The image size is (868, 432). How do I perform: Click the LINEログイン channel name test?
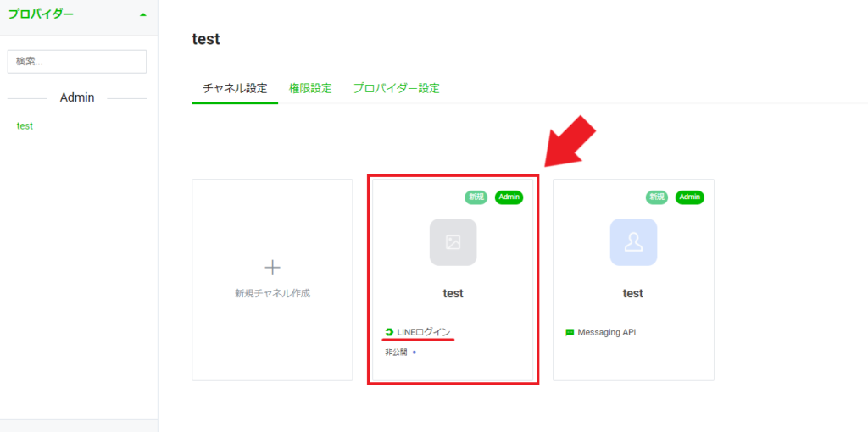(x=453, y=294)
